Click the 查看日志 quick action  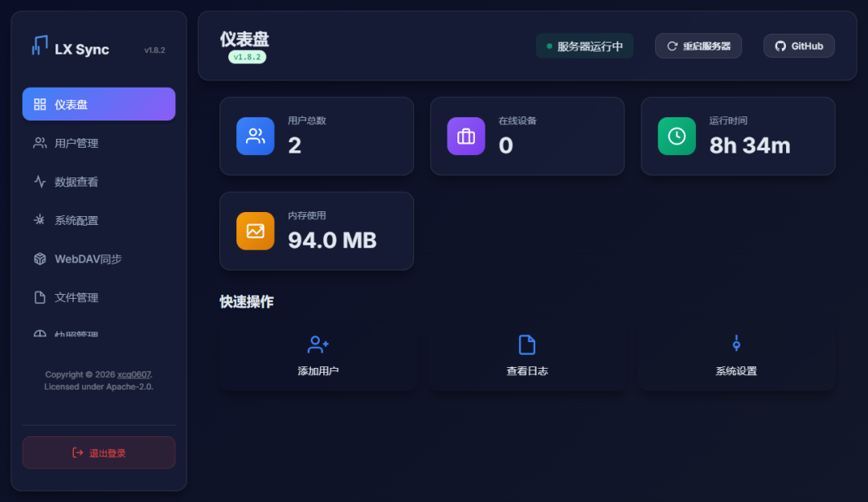tap(527, 357)
